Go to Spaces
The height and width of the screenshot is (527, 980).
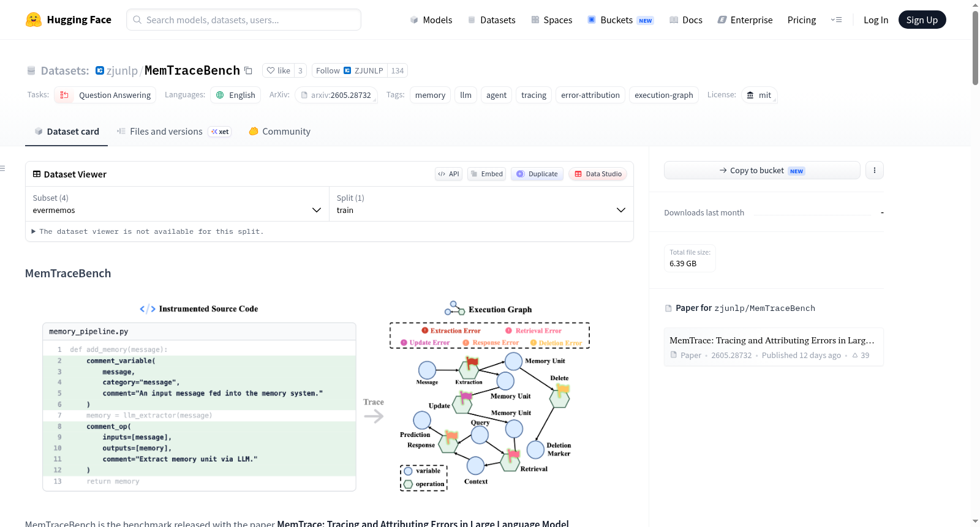551,20
